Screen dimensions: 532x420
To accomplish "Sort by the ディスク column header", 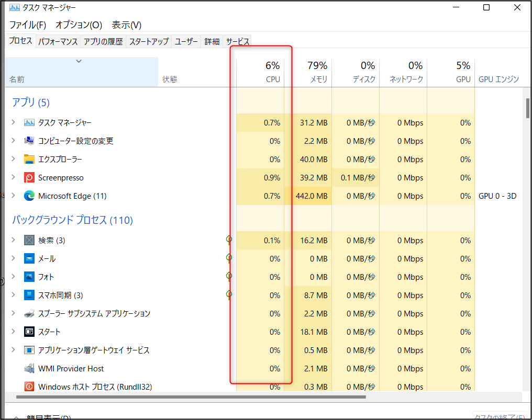I will point(356,72).
